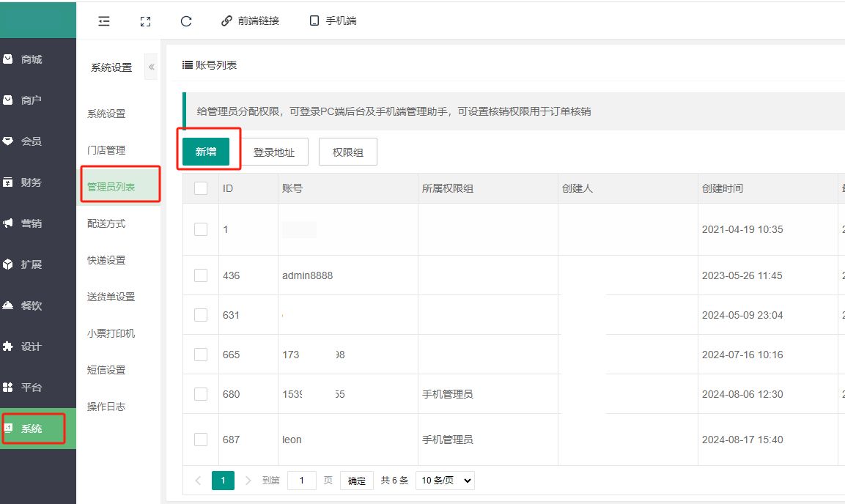Click the 手机端 phone icon
Screen dimensions: 845x504
314,21
